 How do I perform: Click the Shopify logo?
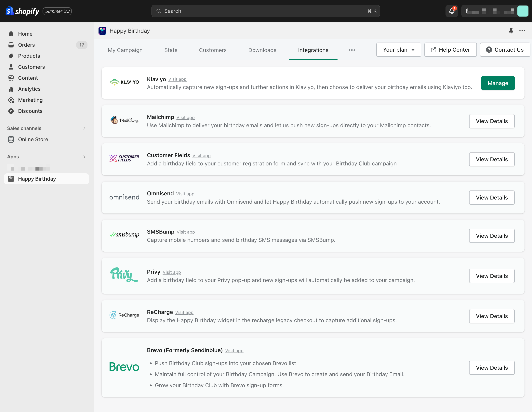22,11
